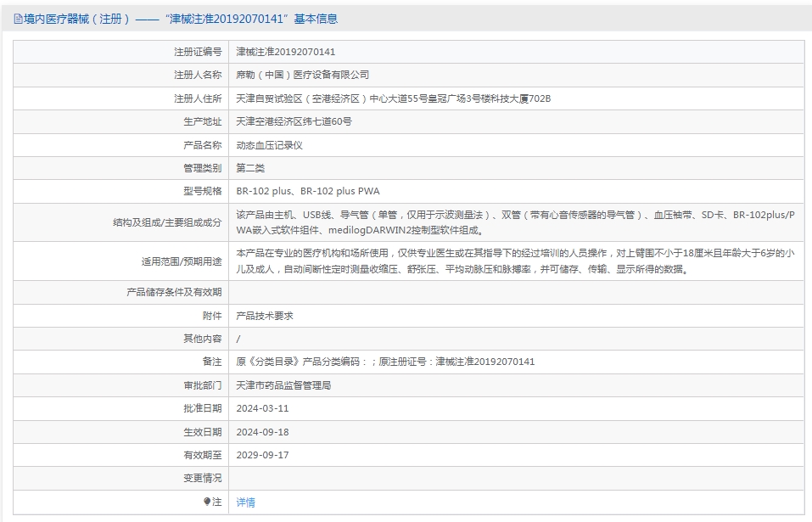Image resolution: width=812 pixels, height=522 pixels.
Task: Click the 管理类别 label
Action: (x=203, y=168)
